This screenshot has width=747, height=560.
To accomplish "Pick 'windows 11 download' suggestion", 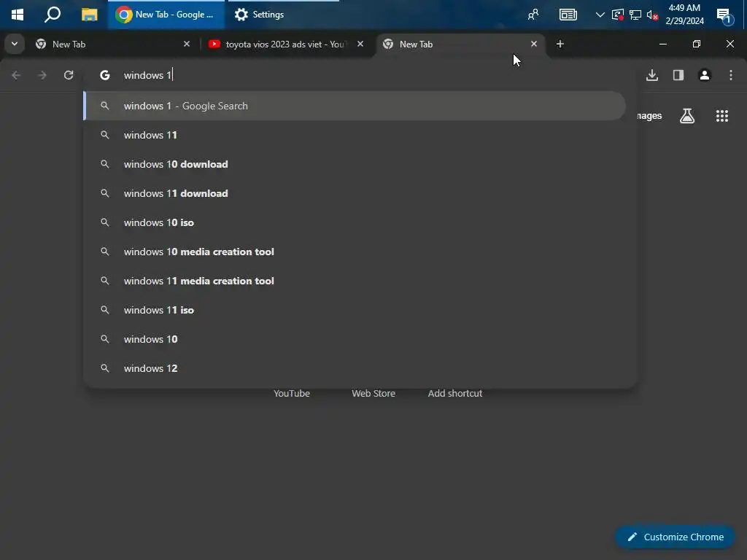I will tap(355, 193).
